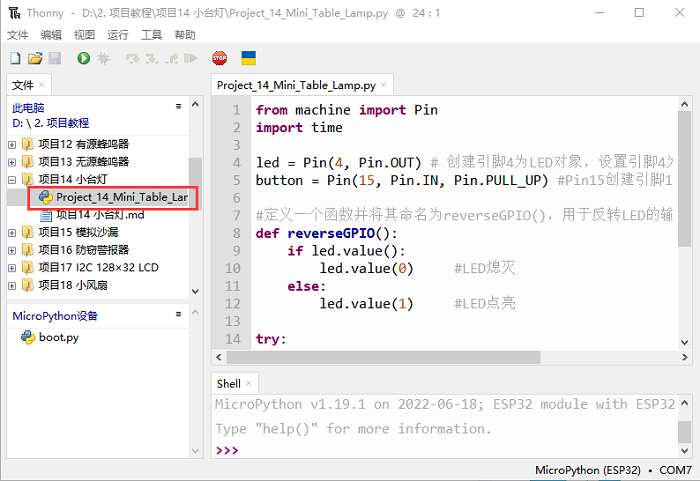The width and height of the screenshot is (700, 481).
Task: Select boot.py on the MicroPython device
Action: pos(58,337)
